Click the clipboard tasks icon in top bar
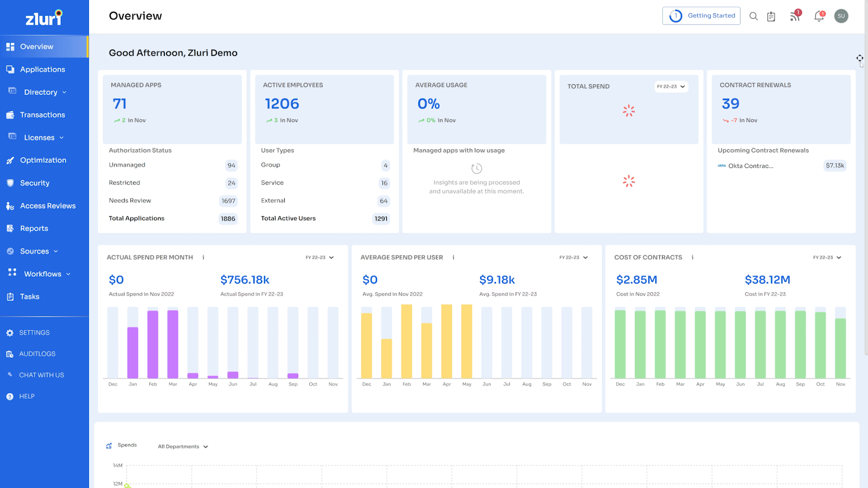868x488 pixels. pos(771,16)
